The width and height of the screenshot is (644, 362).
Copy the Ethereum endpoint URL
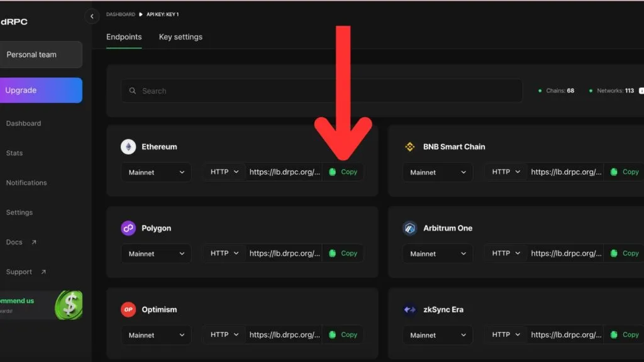click(343, 172)
